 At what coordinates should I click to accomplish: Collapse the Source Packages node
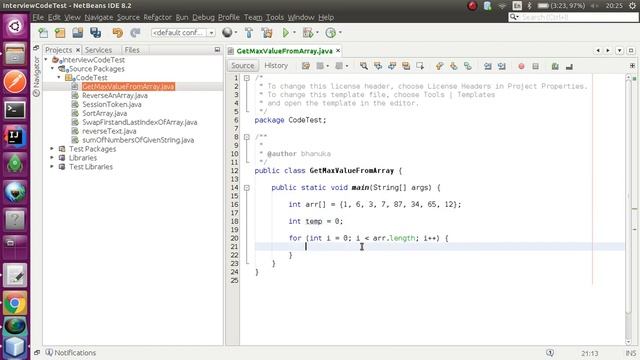53,69
